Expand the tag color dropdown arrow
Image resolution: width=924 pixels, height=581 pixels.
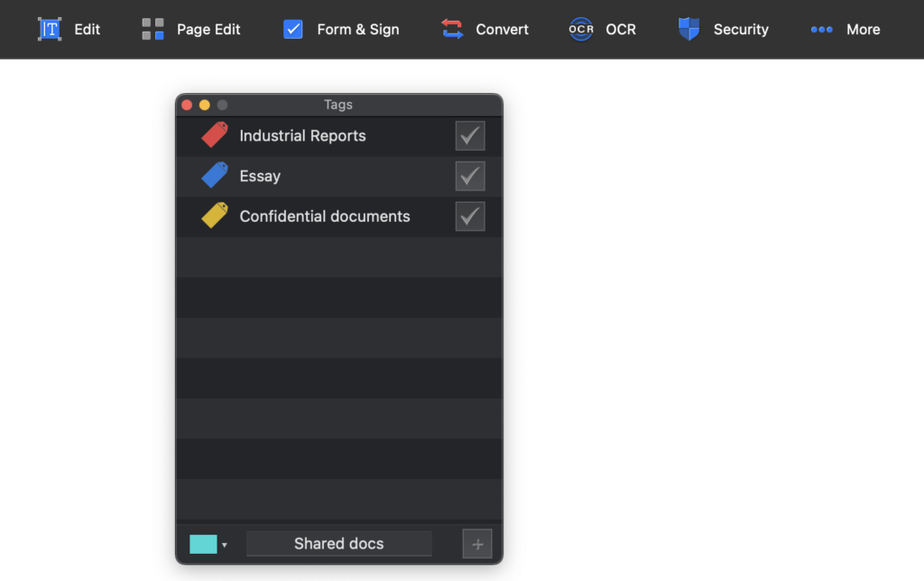pos(225,545)
